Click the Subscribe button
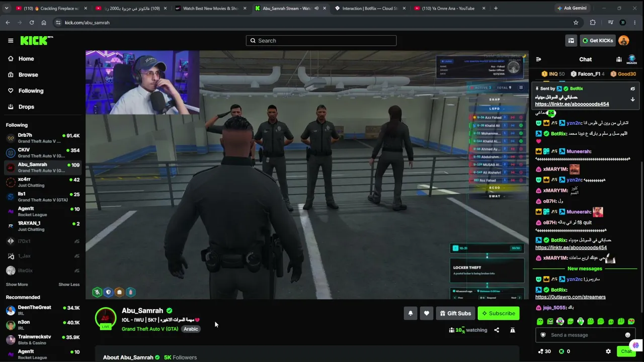 [x=499, y=313]
